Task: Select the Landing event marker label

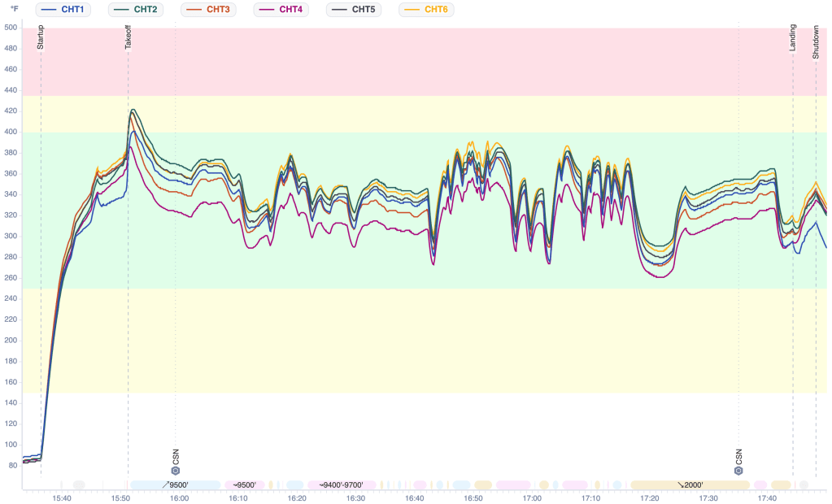Action: tap(793, 37)
